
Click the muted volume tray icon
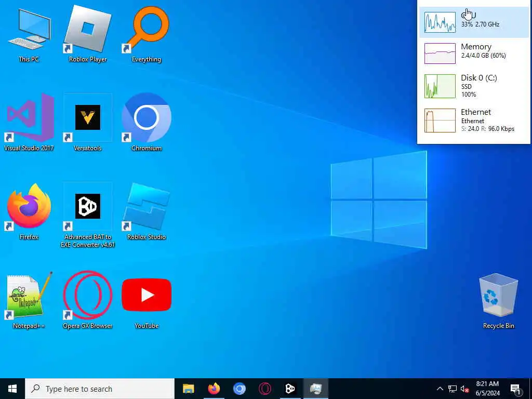[465, 389]
